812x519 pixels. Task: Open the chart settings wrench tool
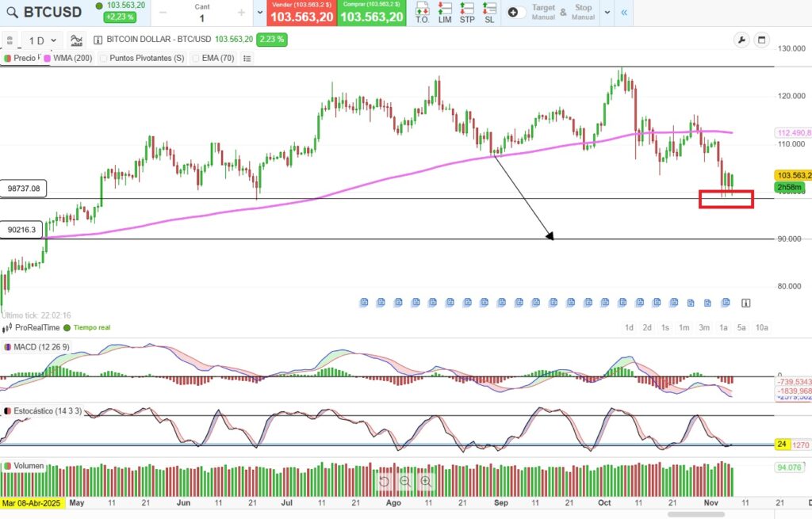[x=741, y=39]
